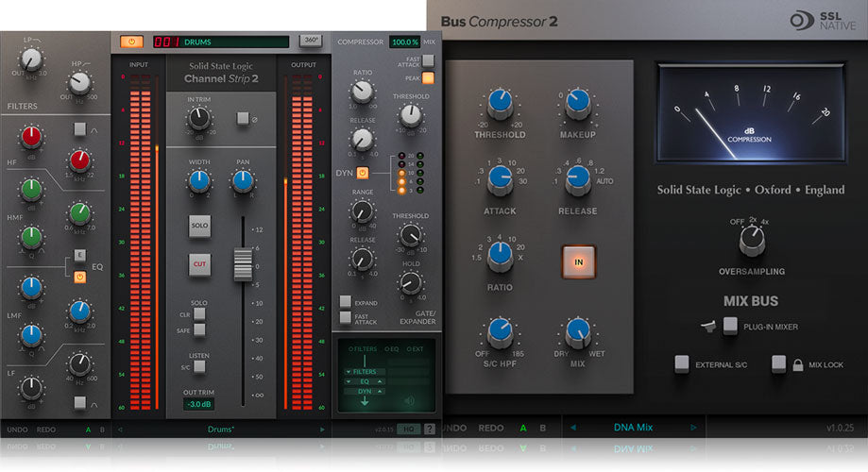Select FILTERS sidechain routing option
This screenshot has width=868, height=472.
pos(363,349)
